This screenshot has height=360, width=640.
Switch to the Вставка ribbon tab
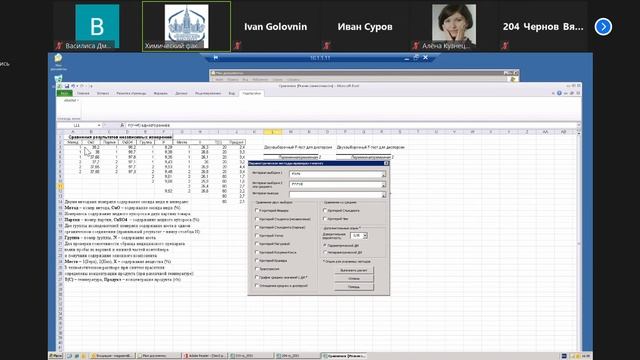click(x=103, y=93)
